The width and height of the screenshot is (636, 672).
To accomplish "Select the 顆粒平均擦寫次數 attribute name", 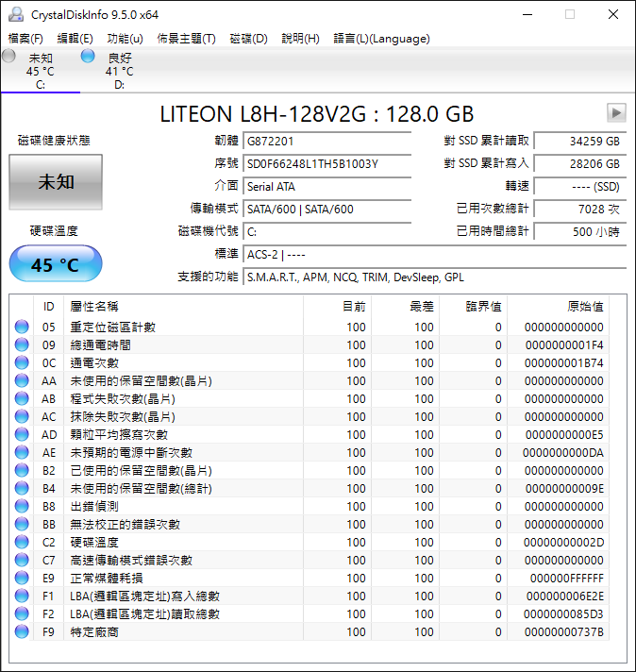I will pos(119,434).
